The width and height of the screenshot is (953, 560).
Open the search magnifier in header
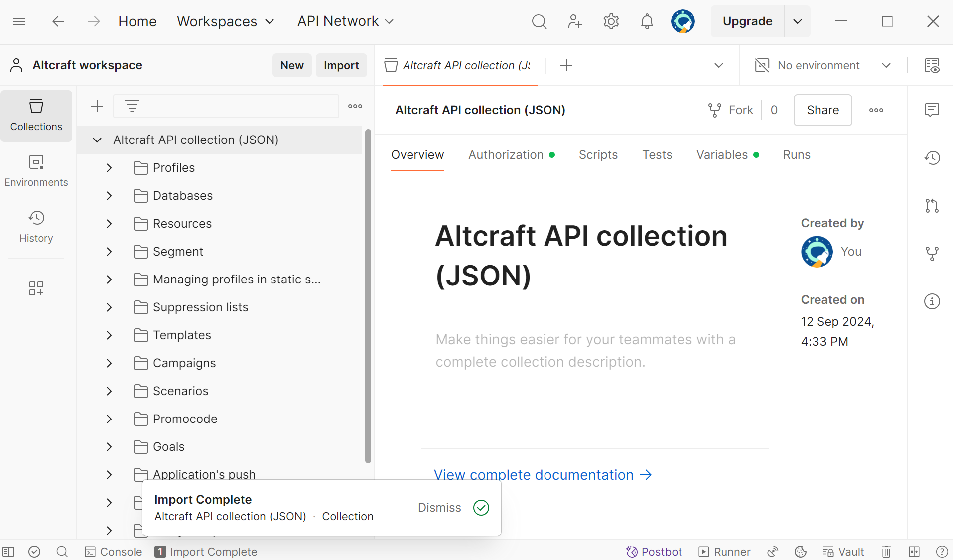tap(539, 21)
